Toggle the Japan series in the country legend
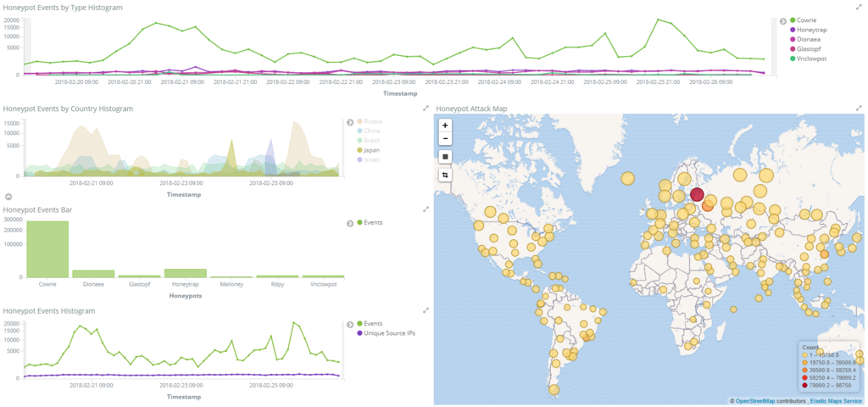 coord(369,150)
